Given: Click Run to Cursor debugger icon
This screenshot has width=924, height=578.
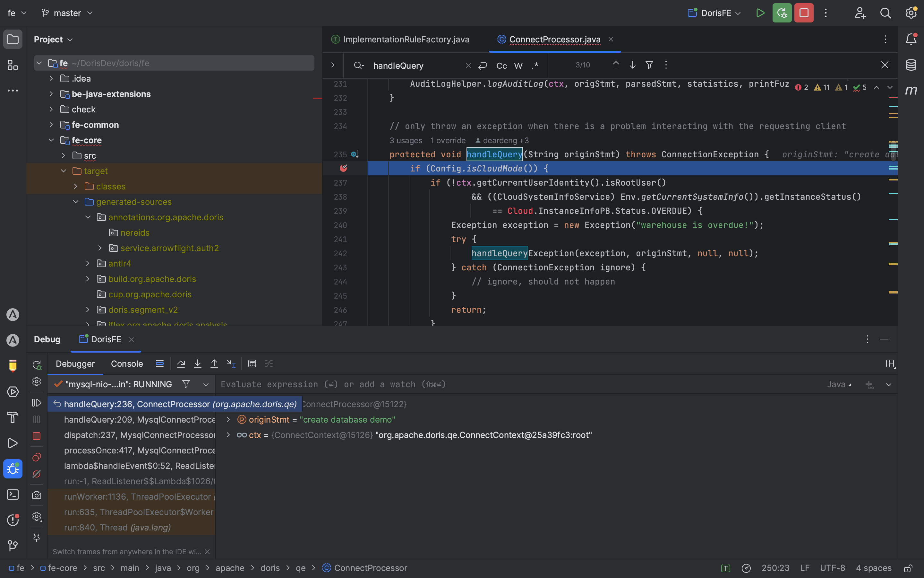Looking at the screenshot, I should pos(231,363).
